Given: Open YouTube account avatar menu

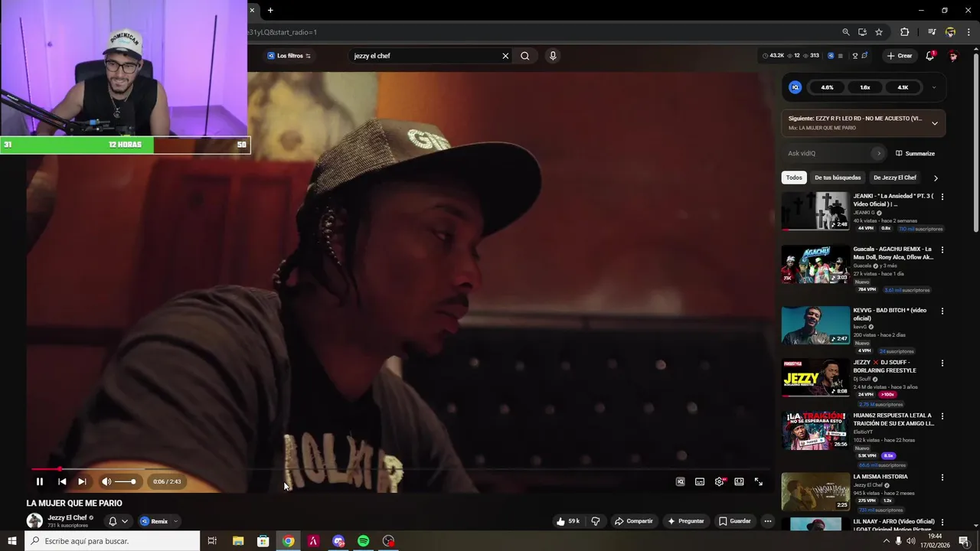Looking at the screenshot, I should (x=953, y=56).
